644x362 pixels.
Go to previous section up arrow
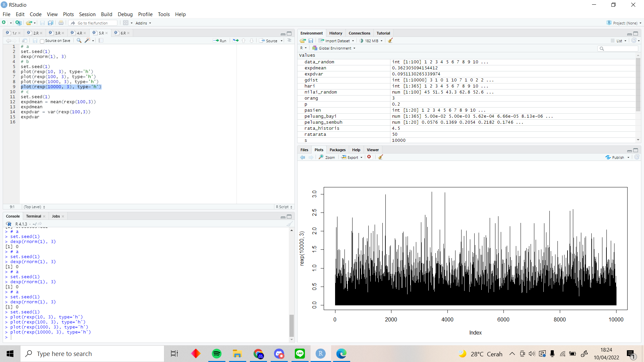[244, 41]
